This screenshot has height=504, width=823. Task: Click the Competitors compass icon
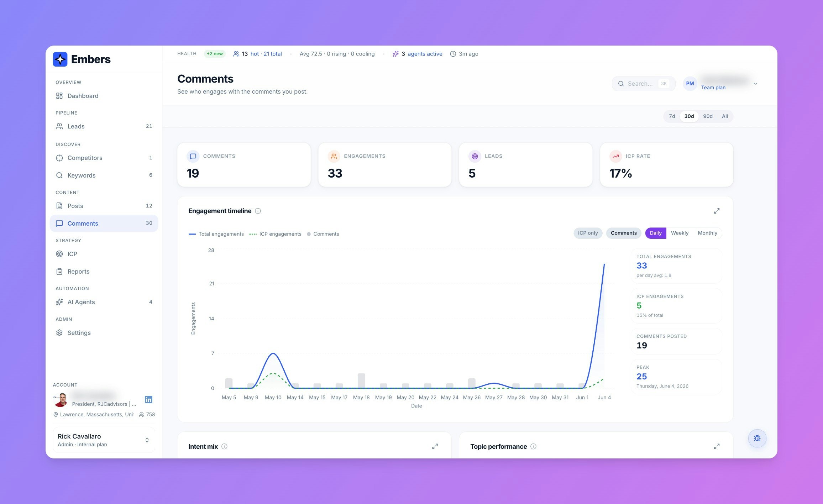click(x=59, y=158)
